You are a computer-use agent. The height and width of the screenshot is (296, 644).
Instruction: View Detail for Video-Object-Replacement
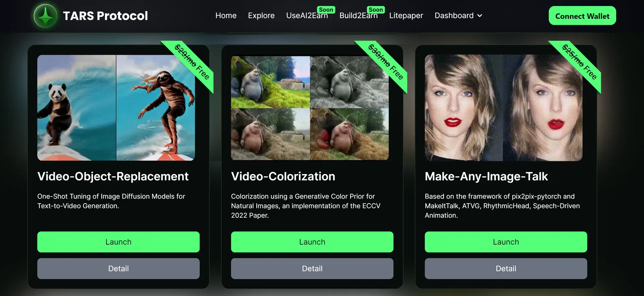click(x=118, y=268)
